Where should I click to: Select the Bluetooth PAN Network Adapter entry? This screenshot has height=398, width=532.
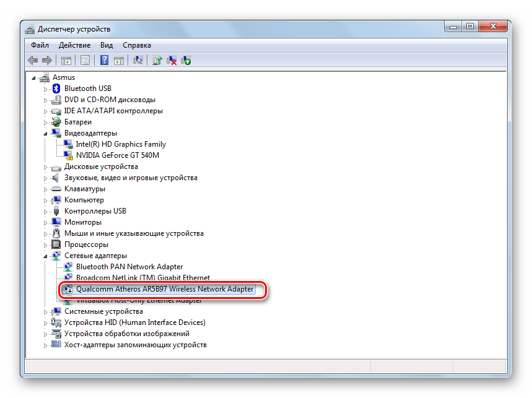coord(129,267)
